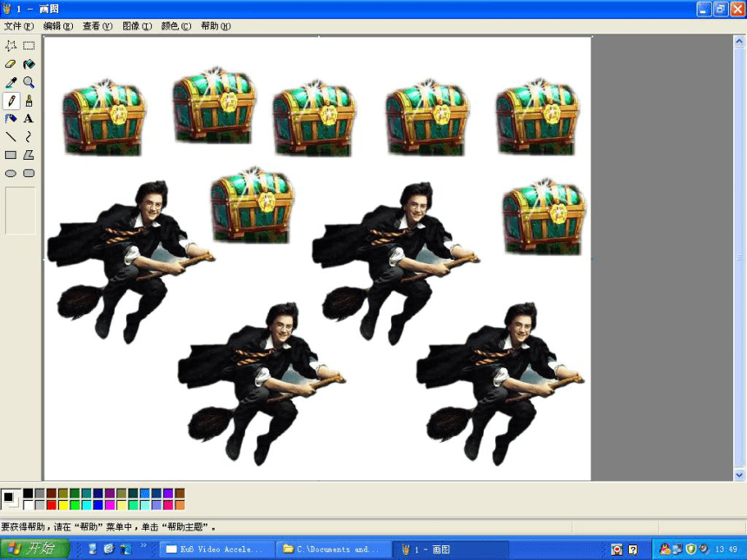Viewport: 747px width, 560px height.
Task: Choose the bright red swatch
Action: [51, 504]
